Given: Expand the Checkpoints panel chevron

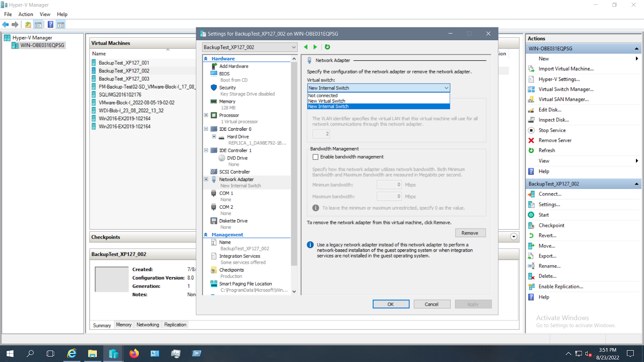Looking at the screenshot, I should pyautogui.click(x=514, y=237).
